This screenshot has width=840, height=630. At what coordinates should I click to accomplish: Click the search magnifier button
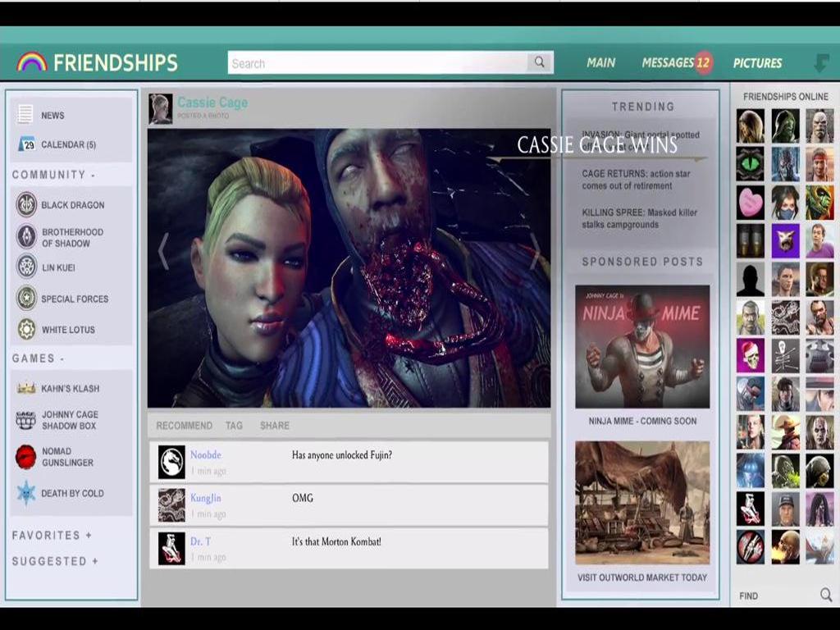pos(540,62)
